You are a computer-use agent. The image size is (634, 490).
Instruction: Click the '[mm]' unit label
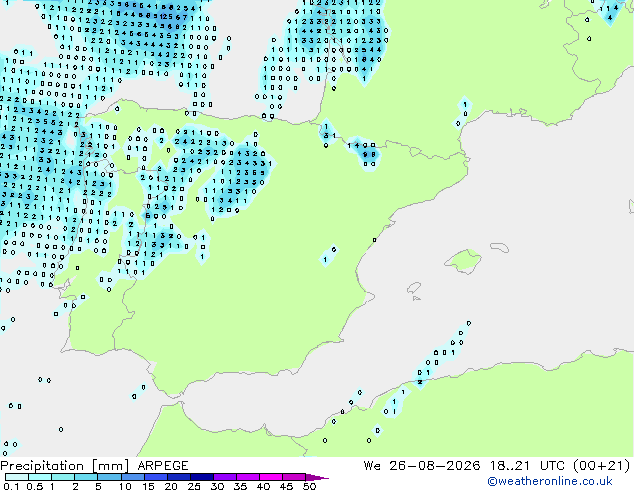pyautogui.click(x=110, y=466)
